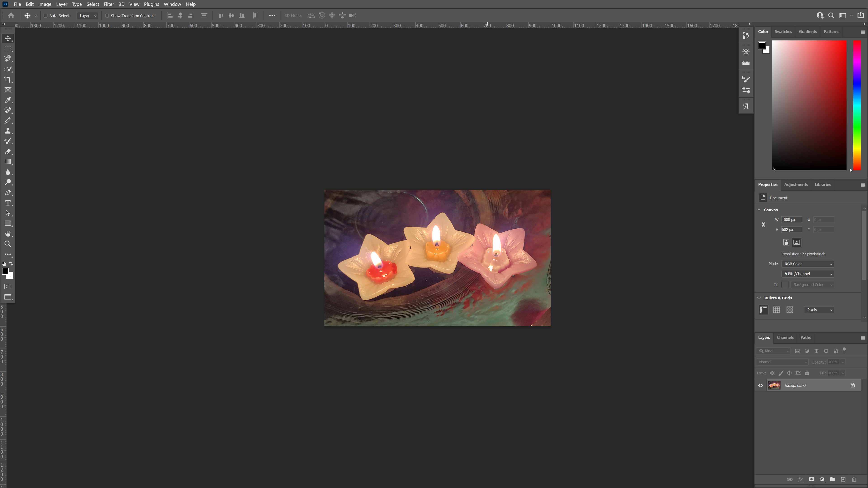Viewport: 868px width, 488px height.
Task: Open the Filter menu
Action: (x=108, y=4)
